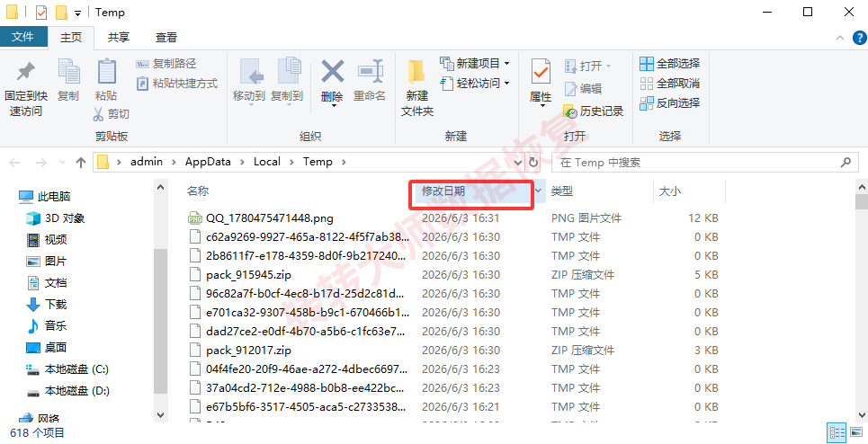Click the Cut (剪切) scissors icon

click(x=98, y=114)
